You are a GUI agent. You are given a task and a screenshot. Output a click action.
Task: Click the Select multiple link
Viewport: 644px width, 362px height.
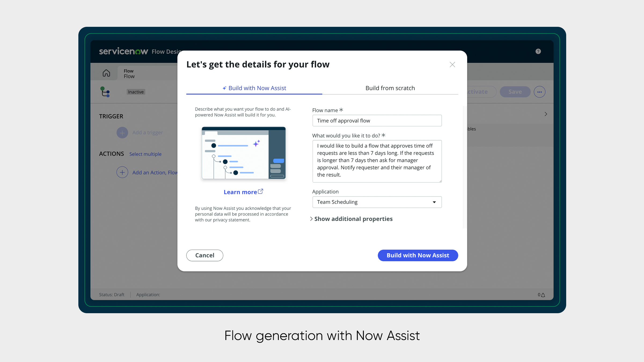(x=145, y=154)
